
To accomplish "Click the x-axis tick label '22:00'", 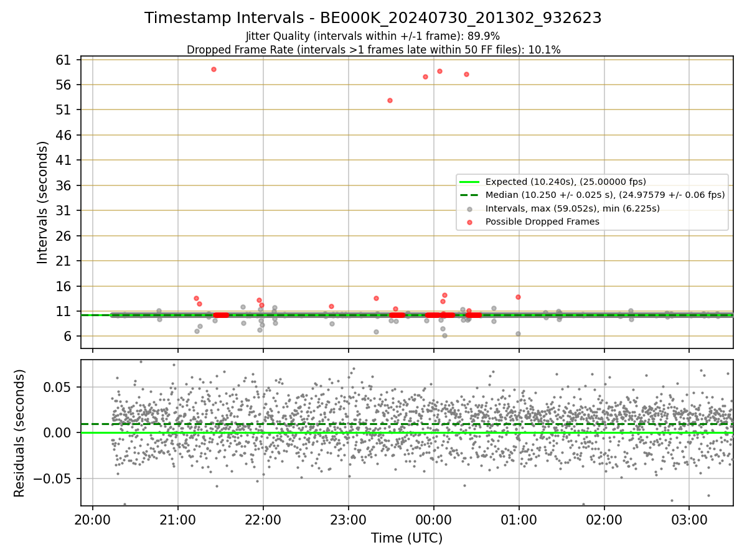I will click(263, 519).
